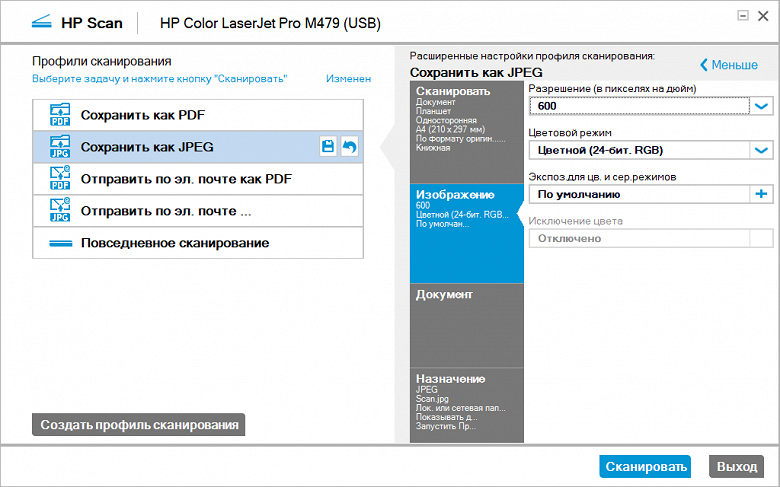Viewport: 780px width, 487px height.
Task: Click the Выход button
Action: (x=737, y=466)
